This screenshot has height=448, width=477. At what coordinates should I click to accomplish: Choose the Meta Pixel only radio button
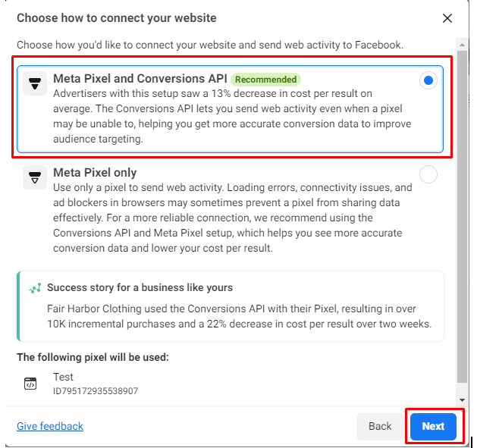pos(428,174)
